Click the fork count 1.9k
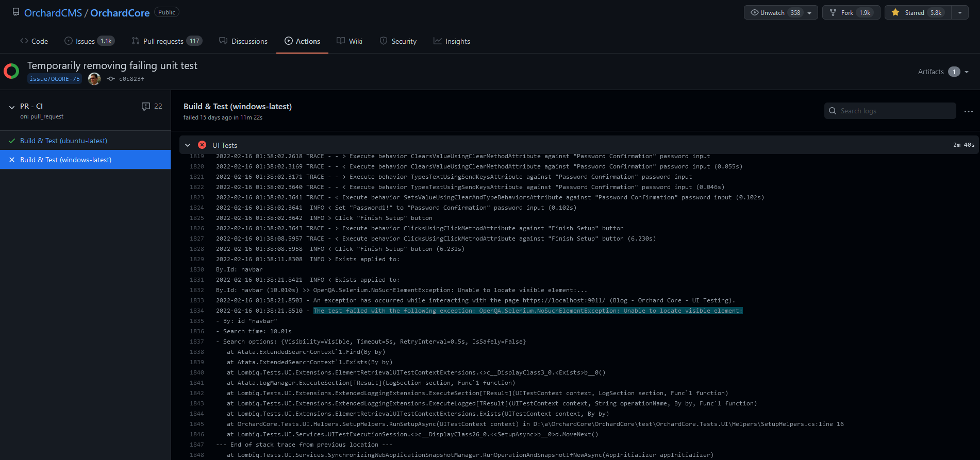Screen dimensions: 980x460 pyautogui.click(x=865, y=13)
